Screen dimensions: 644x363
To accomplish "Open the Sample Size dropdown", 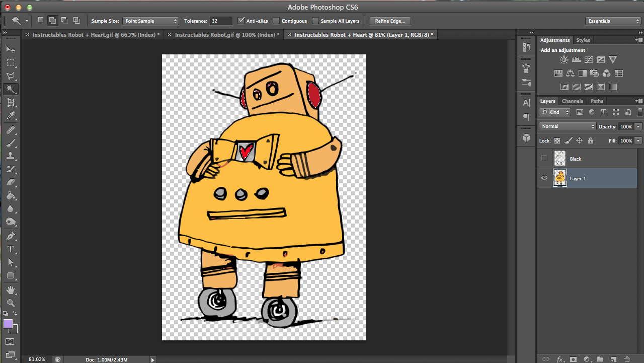I will tap(151, 21).
